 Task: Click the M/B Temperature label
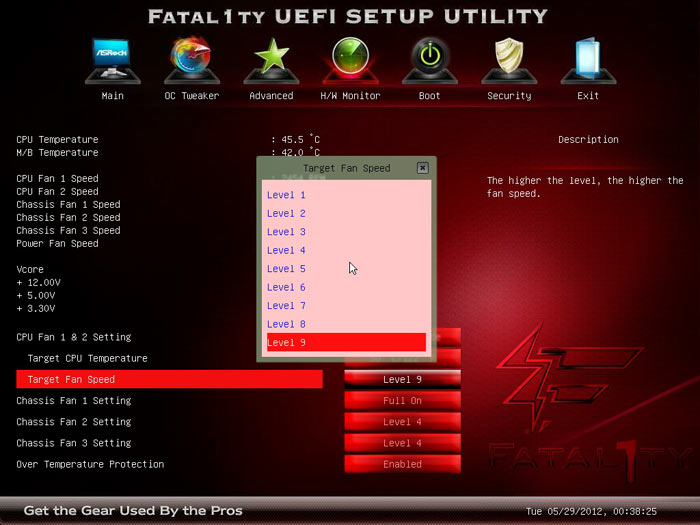(x=57, y=152)
